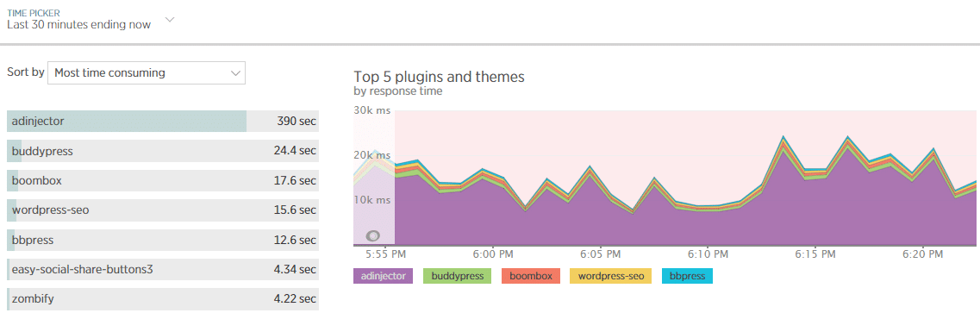Click the '6:15 PM' axis label
980x313 pixels.
(x=815, y=254)
